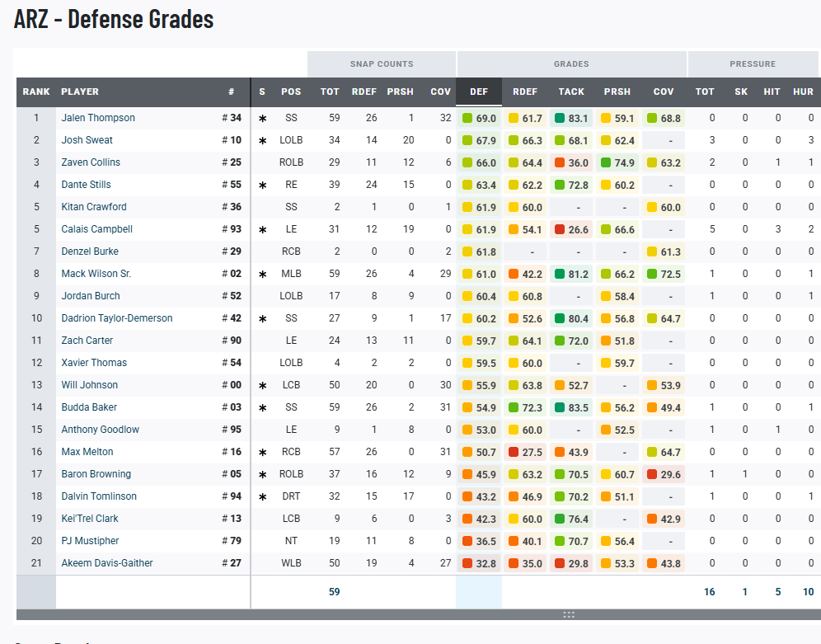This screenshot has height=644, width=821.
Task: Sort the table by DEF grade column
Action: click(x=479, y=92)
